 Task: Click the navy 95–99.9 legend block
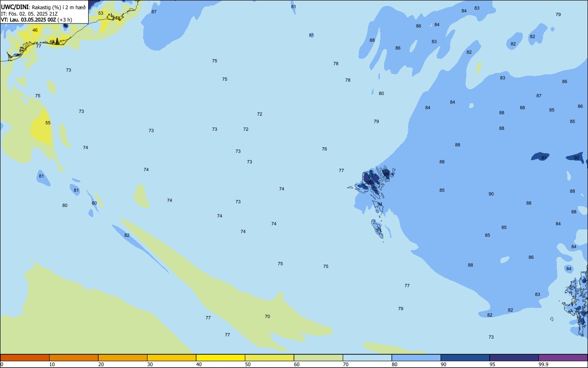click(x=514, y=357)
